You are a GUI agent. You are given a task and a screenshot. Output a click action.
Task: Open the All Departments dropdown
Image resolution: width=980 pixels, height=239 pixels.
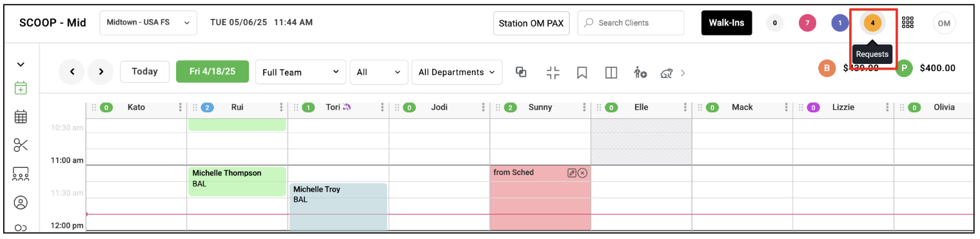click(x=457, y=72)
